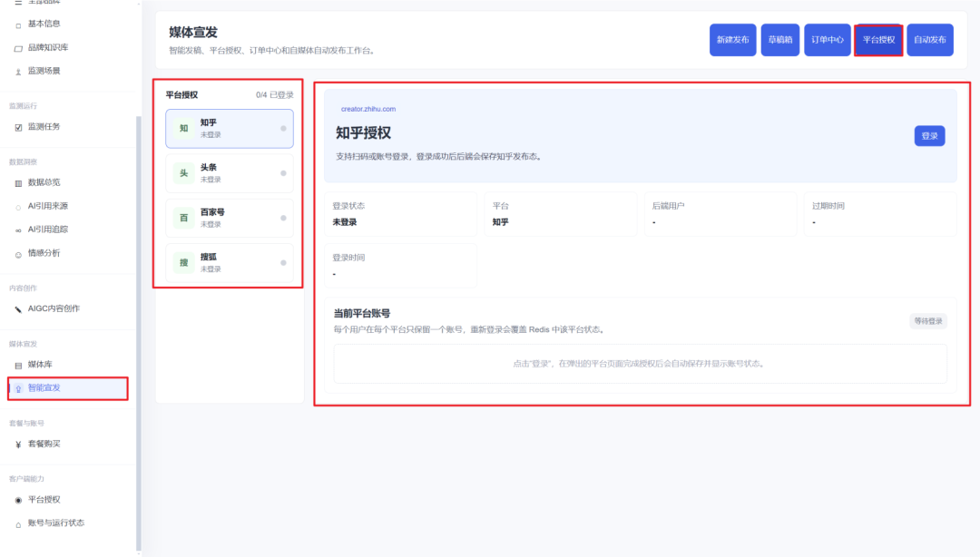Select the 平台授权 top button
The height and width of the screenshot is (557, 980).
878,39
